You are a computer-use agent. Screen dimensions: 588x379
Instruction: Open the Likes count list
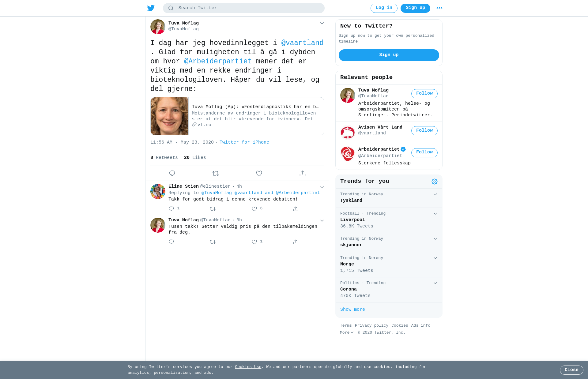pos(195,158)
